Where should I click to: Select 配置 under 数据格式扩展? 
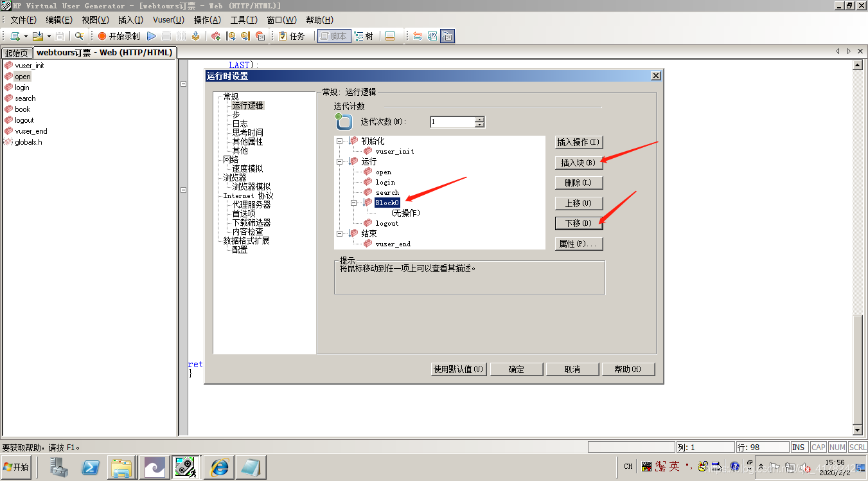pos(240,250)
